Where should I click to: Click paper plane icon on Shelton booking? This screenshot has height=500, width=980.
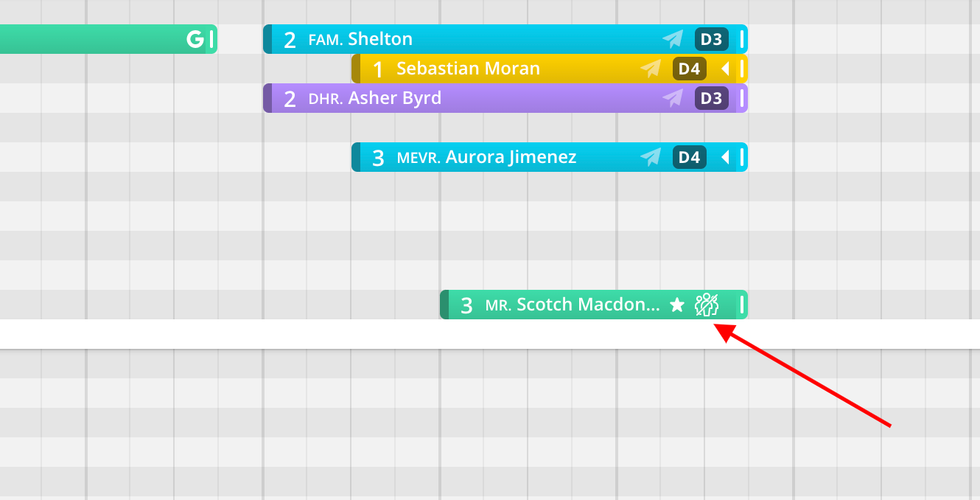click(673, 39)
